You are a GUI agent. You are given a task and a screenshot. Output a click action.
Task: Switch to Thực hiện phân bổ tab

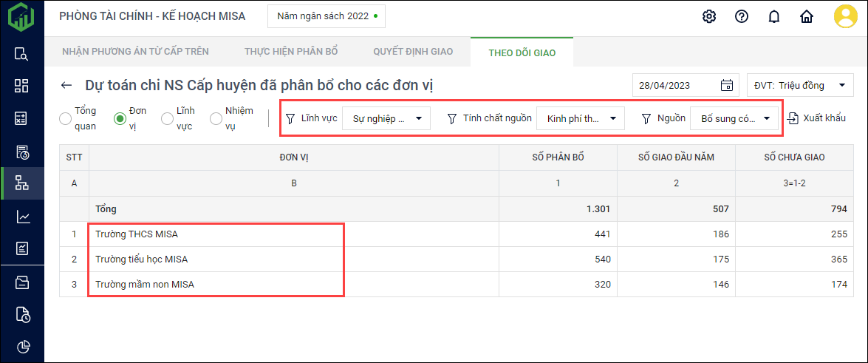[x=291, y=52]
